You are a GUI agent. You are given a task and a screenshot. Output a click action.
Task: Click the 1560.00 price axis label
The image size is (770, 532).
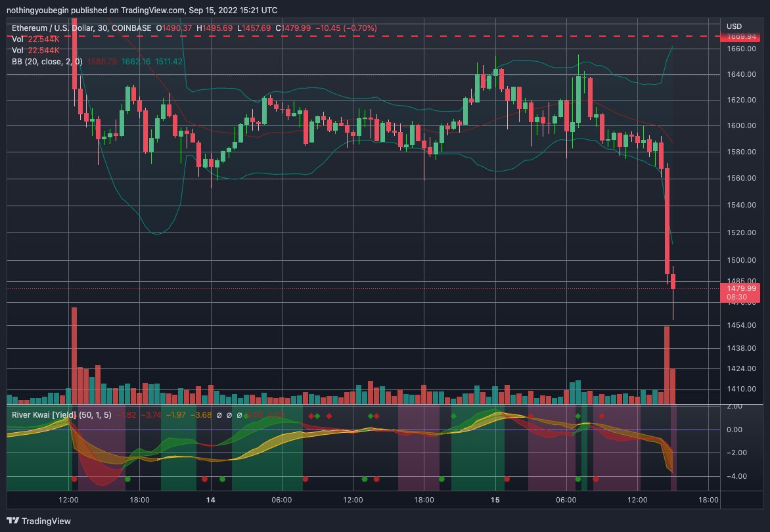coord(741,178)
